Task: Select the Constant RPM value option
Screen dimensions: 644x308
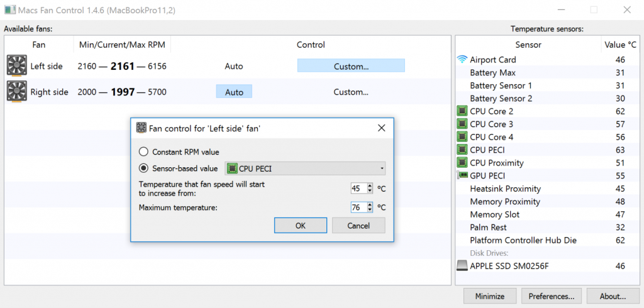Action: coord(144,151)
